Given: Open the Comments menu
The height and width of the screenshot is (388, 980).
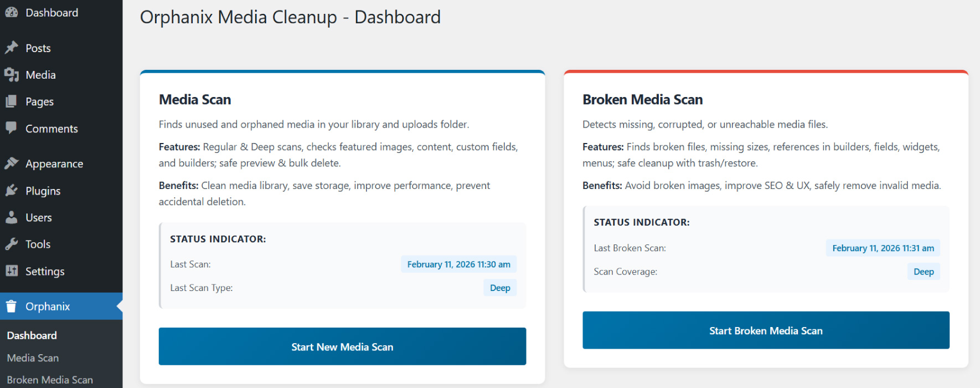Looking at the screenshot, I should pyautogui.click(x=61, y=128).
